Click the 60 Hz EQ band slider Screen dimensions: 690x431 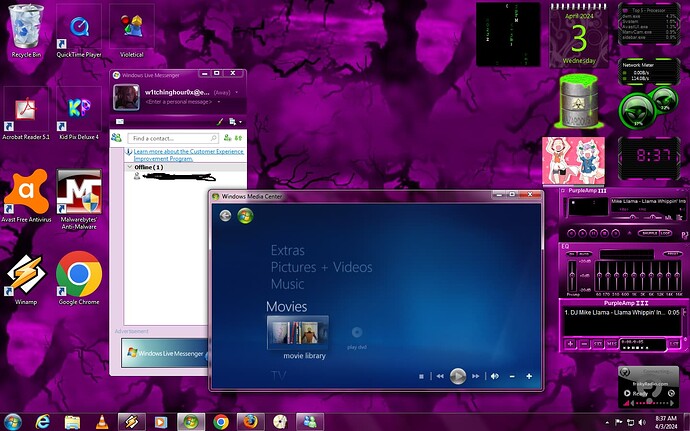click(x=599, y=276)
